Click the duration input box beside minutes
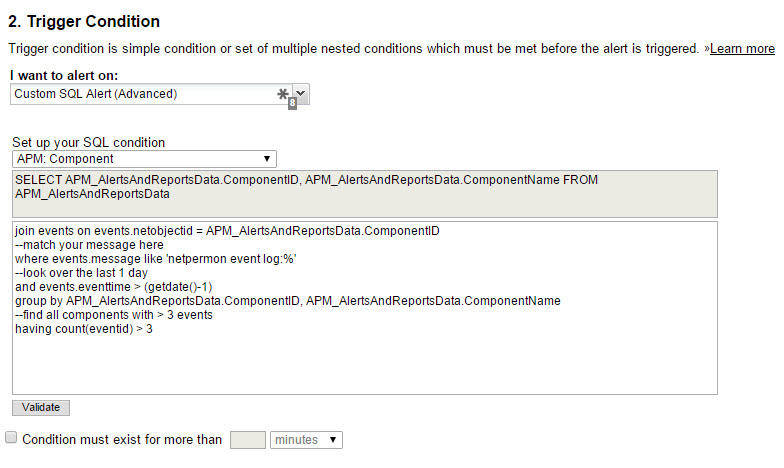This screenshot has height=468, width=784. click(248, 440)
